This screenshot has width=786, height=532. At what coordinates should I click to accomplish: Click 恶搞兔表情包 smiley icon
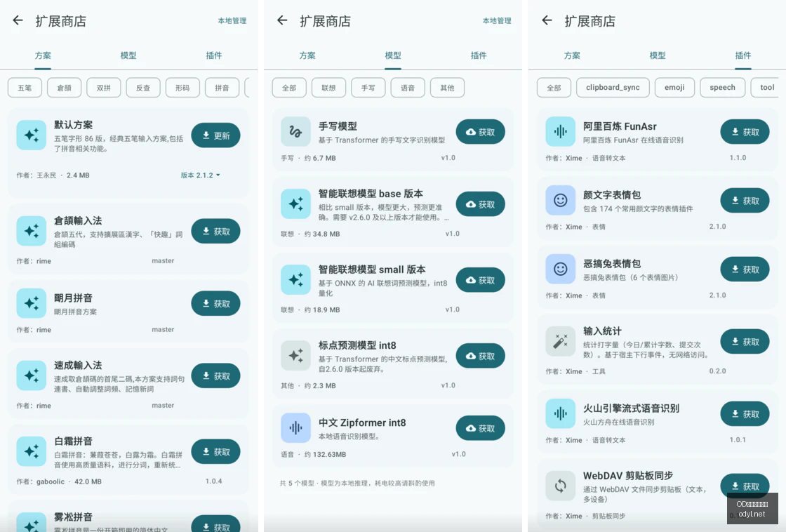coord(561,270)
